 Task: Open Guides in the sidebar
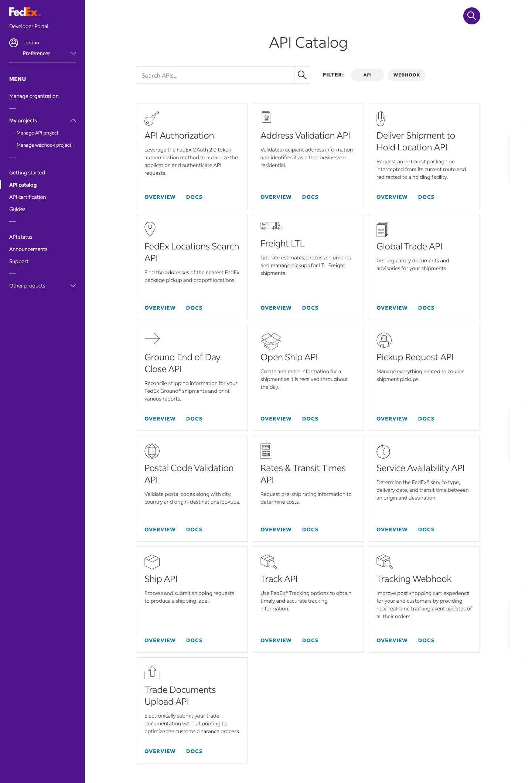pos(17,209)
